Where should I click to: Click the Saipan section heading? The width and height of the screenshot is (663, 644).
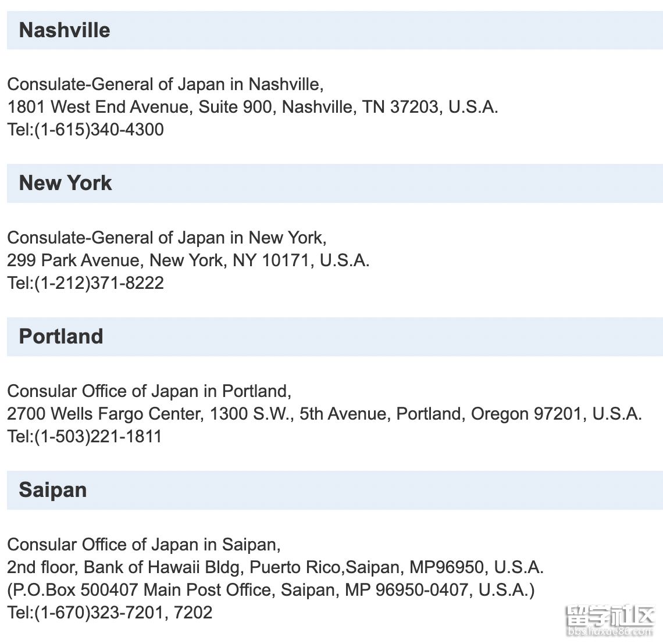(53, 490)
